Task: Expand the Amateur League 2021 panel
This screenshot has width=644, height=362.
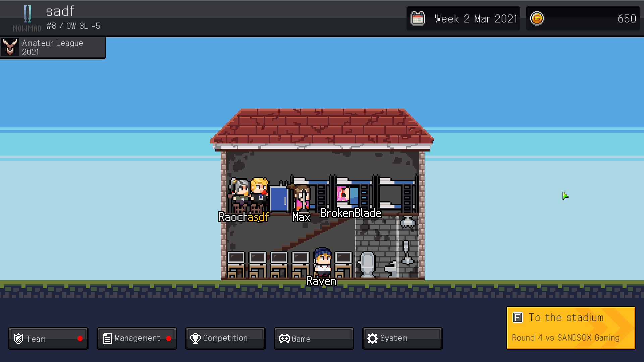Action: click(x=53, y=47)
